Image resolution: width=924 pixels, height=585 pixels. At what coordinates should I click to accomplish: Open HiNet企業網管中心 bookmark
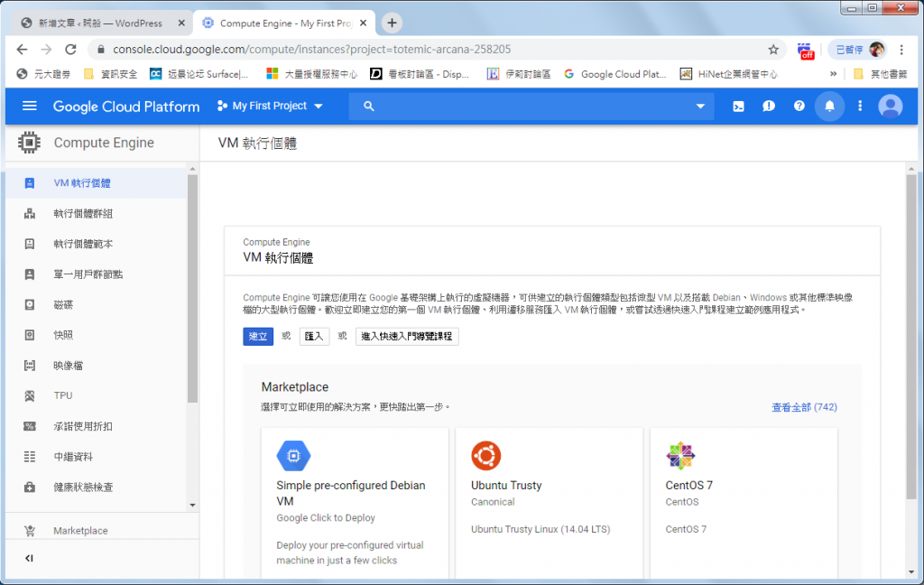728,74
